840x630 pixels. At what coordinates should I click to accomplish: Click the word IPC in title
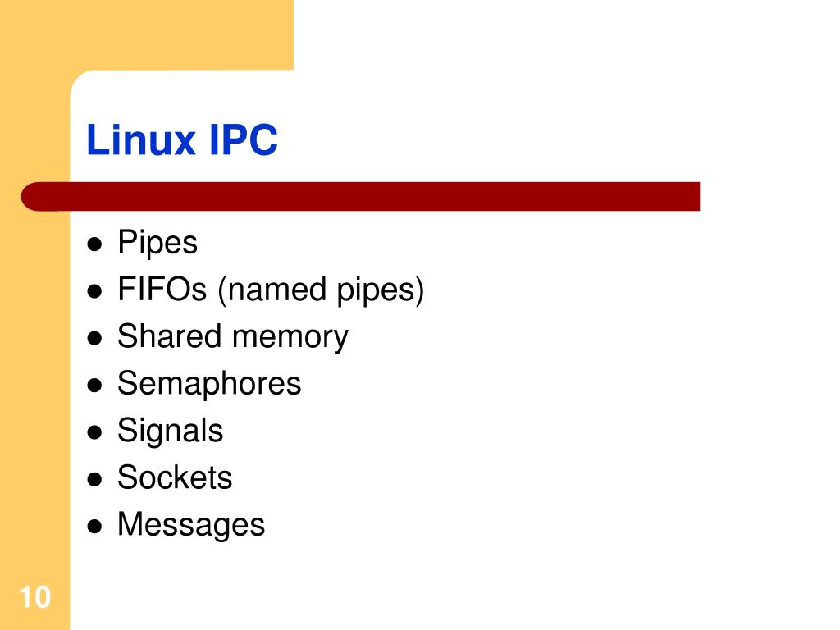pyautogui.click(x=243, y=139)
